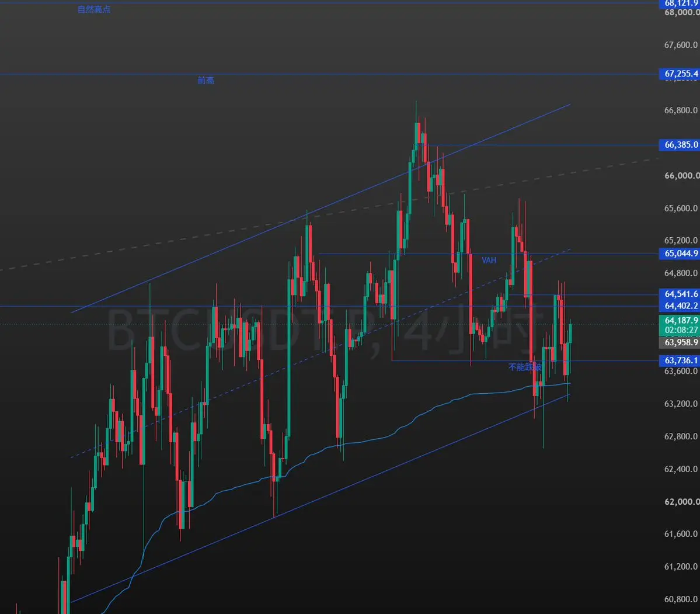Viewport: 700px width, 614px height.
Task: Select the gray 63,958.9 price tag
Action: click(x=680, y=343)
